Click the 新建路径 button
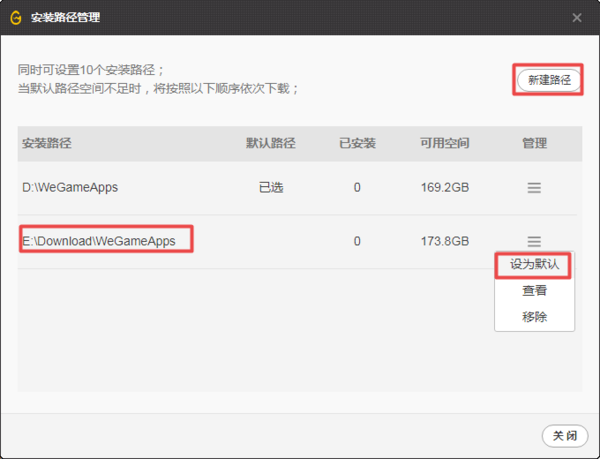600x459 pixels. tap(549, 80)
